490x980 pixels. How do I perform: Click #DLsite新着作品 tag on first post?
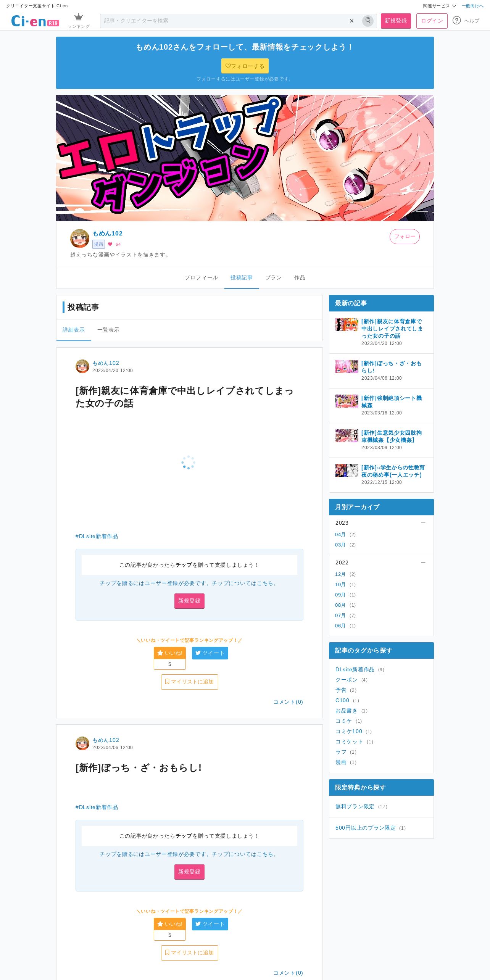(97, 536)
